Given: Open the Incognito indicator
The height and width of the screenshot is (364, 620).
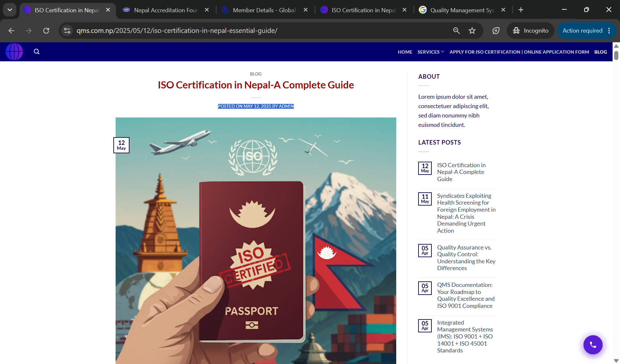Looking at the screenshot, I should pos(530,31).
